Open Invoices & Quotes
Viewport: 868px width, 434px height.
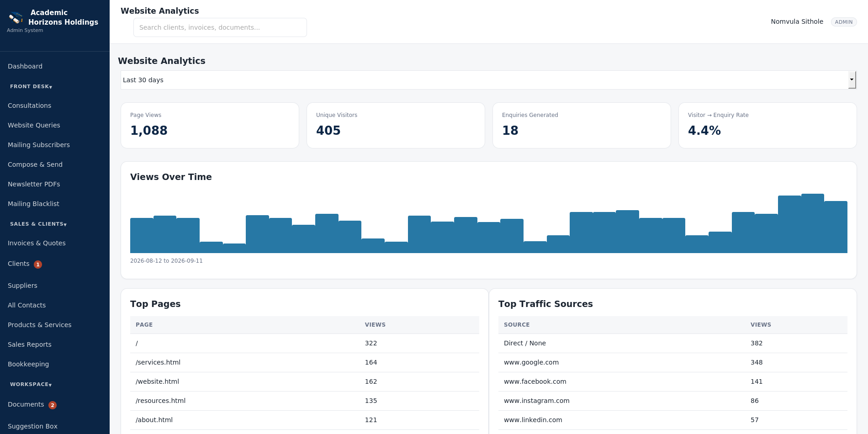pos(37,243)
